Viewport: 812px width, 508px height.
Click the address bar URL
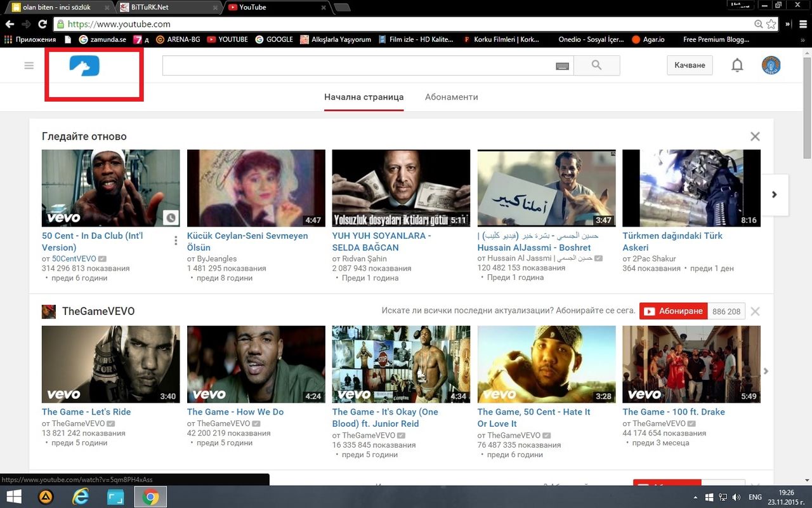[x=118, y=24]
